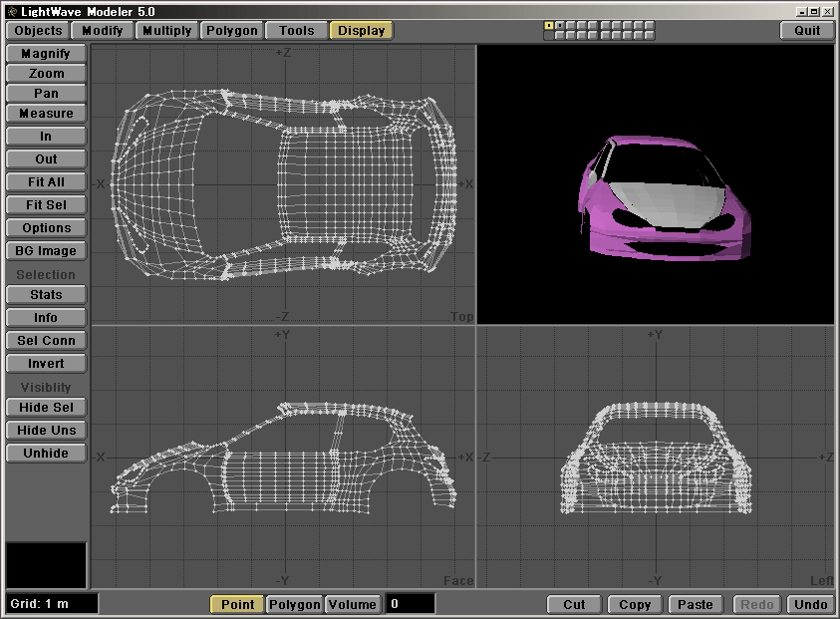840x619 pixels.
Task: Select the Tools tab
Action: coord(296,30)
